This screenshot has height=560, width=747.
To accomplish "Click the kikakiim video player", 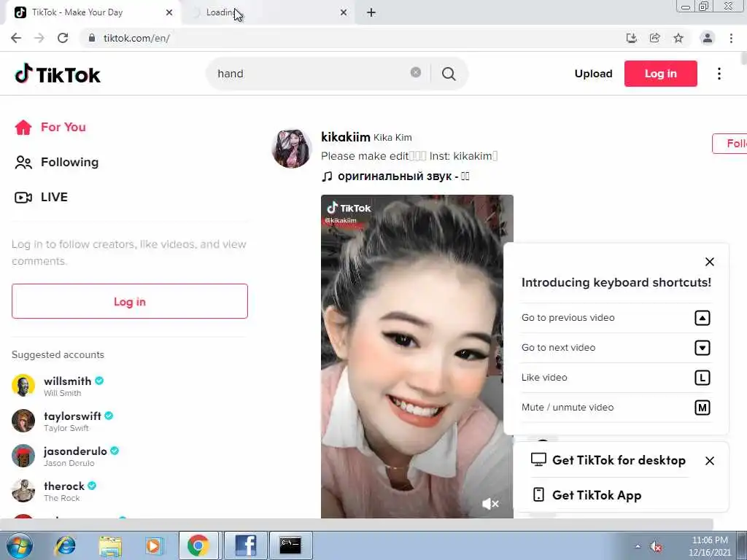I will click(417, 356).
